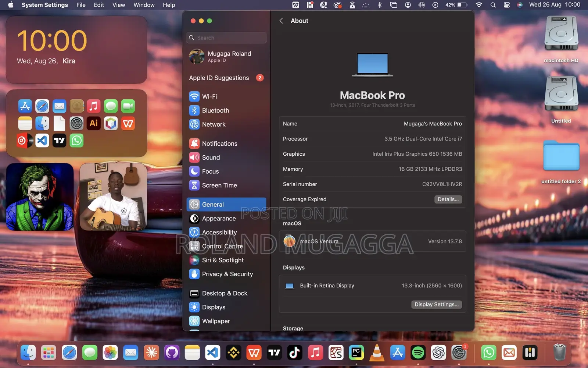Image resolution: width=588 pixels, height=368 pixels.
Task: Open Bluetooth settings in sidebar
Action: [x=226, y=110]
